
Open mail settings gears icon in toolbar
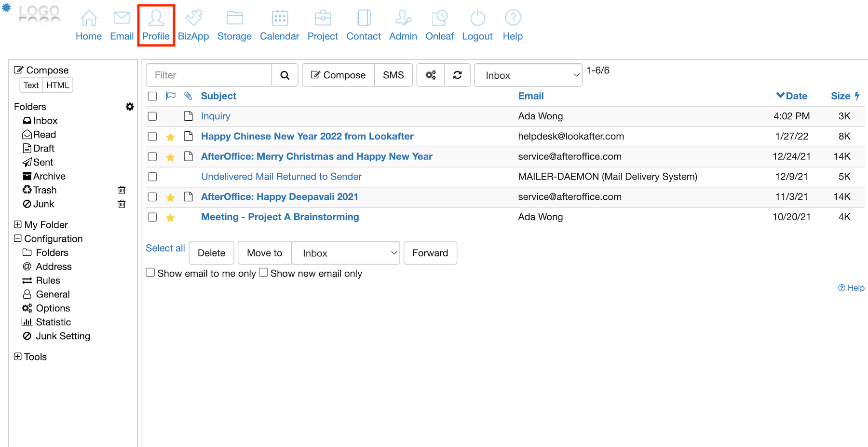pos(431,75)
